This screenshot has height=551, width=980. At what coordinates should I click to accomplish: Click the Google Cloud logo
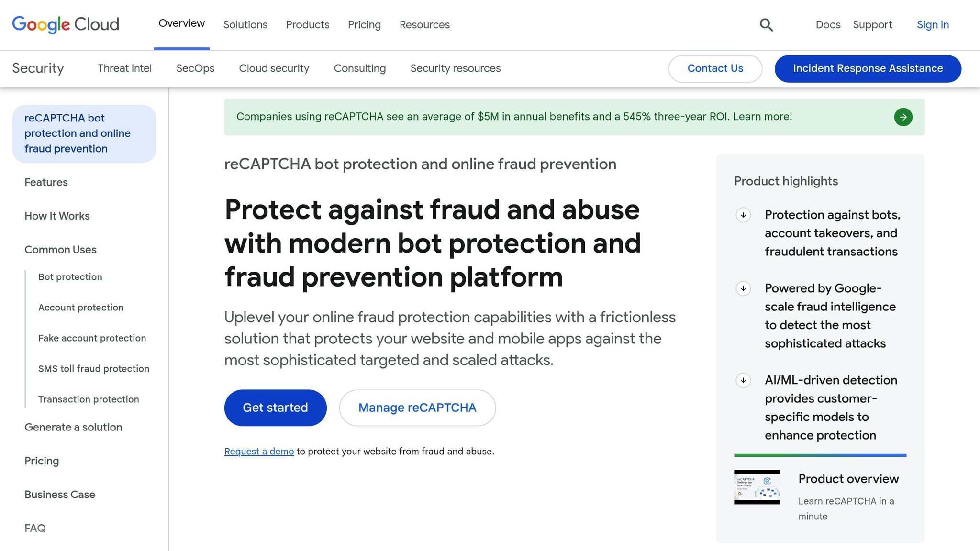(66, 24)
